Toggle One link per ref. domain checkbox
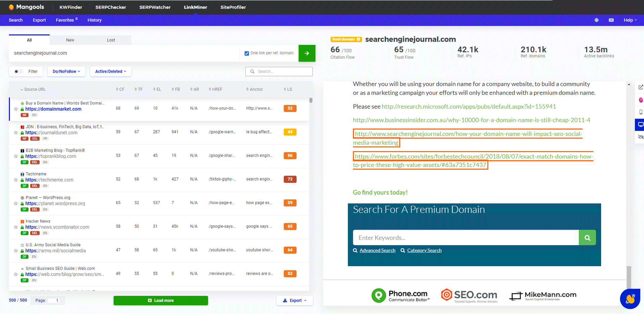 coord(247,53)
